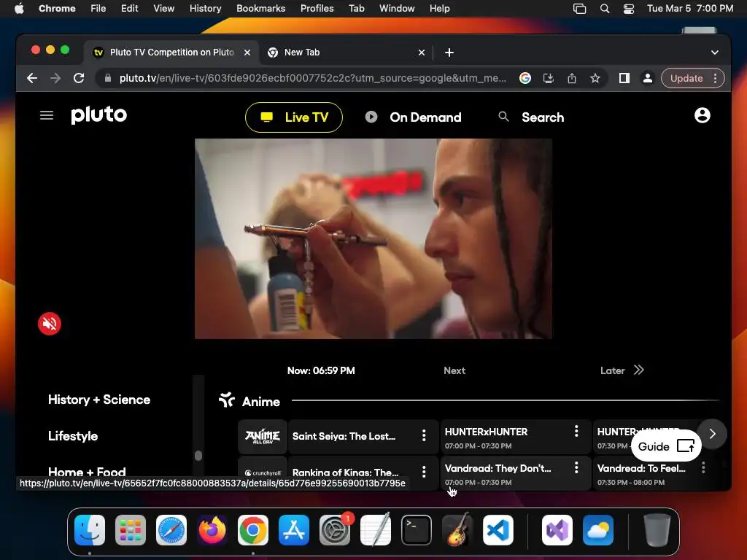Image resolution: width=747 pixels, height=560 pixels.
Task: Open Terminal from the Dock
Action: coord(417,530)
